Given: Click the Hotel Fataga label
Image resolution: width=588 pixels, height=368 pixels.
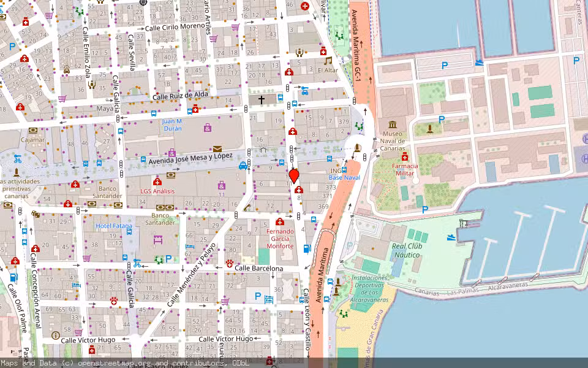Looking at the screenshot, I should tap(114, 226).
